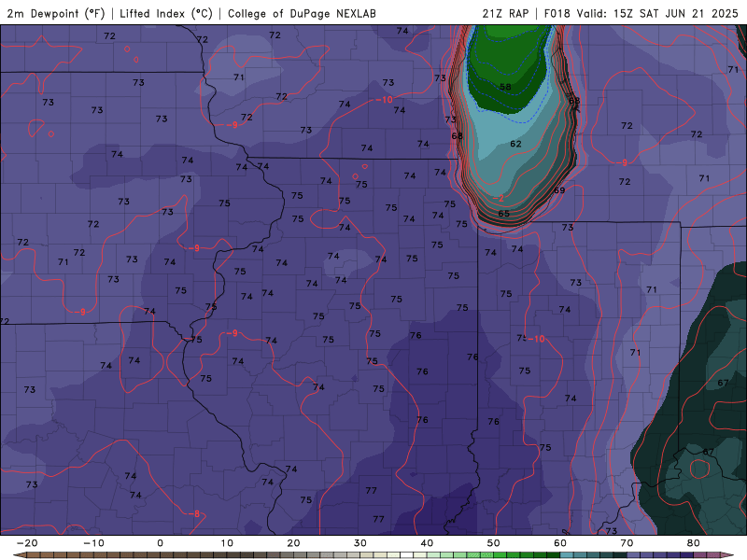Click the 30 label on the color scale
The image size is (747, 560).
point(360,543)
